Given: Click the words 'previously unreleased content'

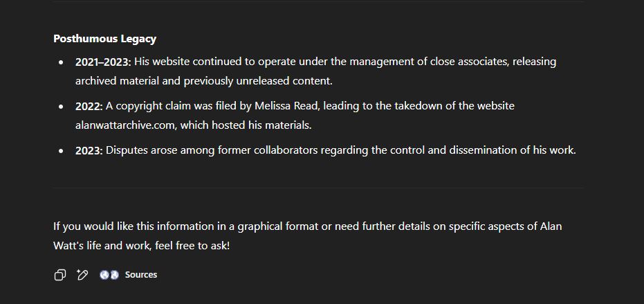Looking at the screenshot, I should pyautogui.click(x=258, y=81).
